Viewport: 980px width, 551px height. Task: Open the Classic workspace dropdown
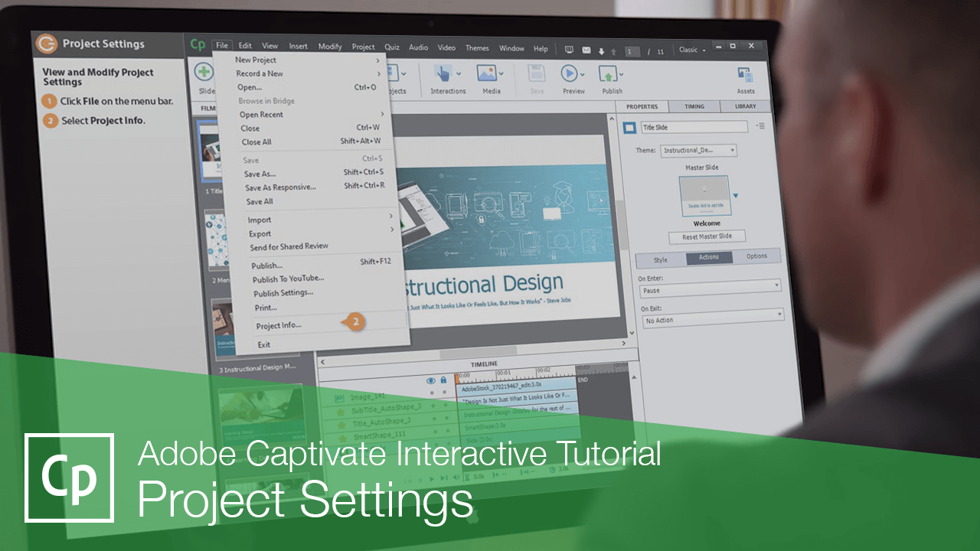point(691,50)
